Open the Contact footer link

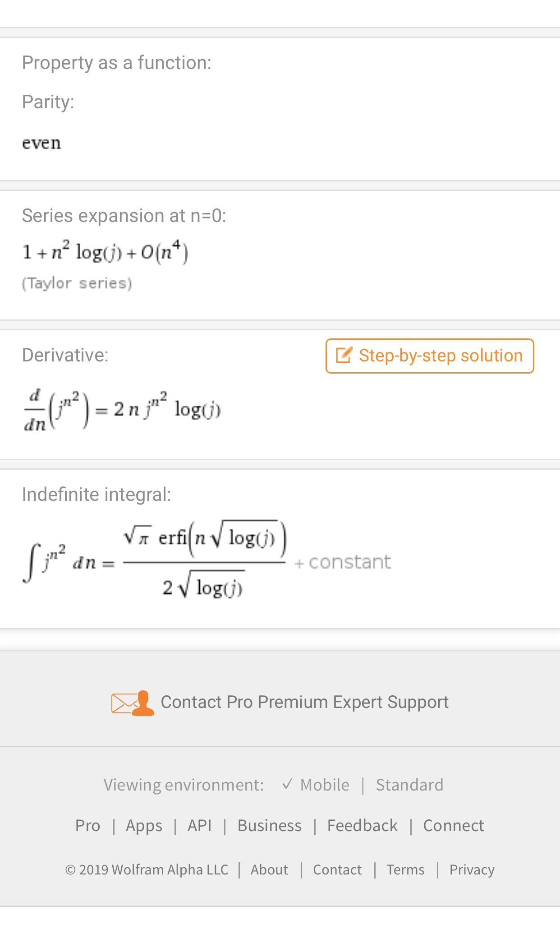337,869
